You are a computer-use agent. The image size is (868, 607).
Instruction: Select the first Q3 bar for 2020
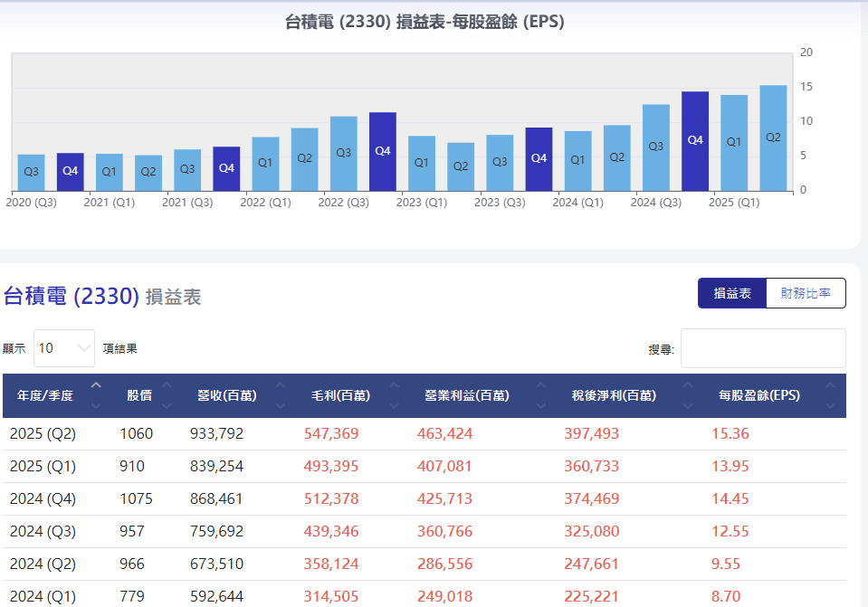(x=31, y=172)
